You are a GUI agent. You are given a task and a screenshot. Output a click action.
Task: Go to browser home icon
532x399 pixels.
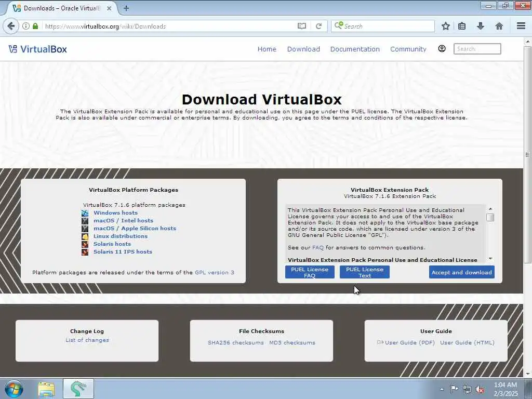coord(499,26)
